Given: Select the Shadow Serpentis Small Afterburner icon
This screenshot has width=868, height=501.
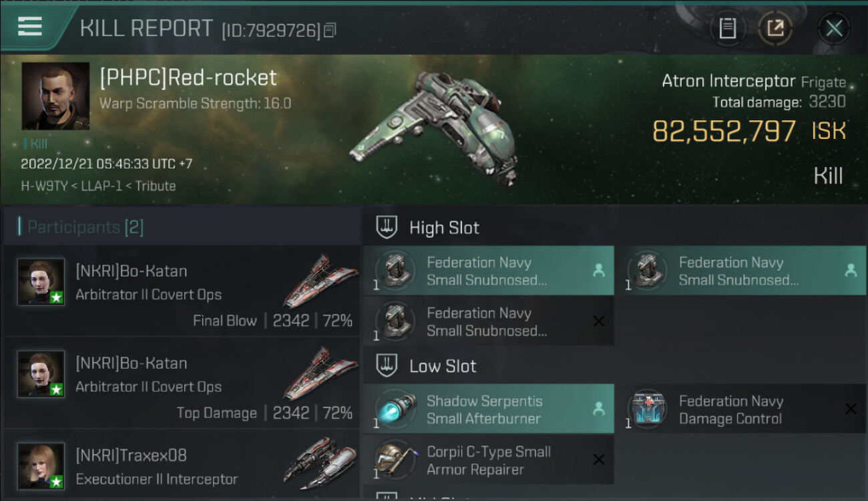Looking at the screenshot, I should coord(395,409).
